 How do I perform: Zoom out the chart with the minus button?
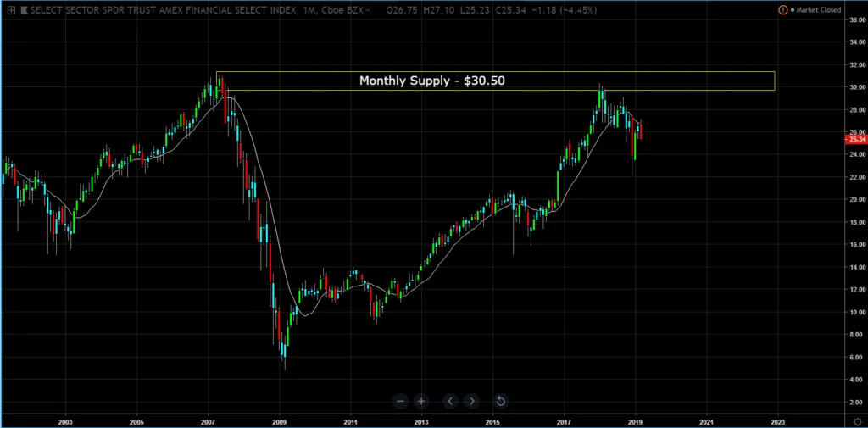coord(401,401)
